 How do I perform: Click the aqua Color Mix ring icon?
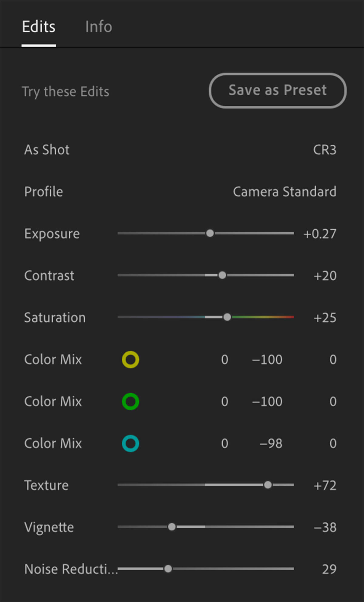pyautogui.click(x=130, y=443)
